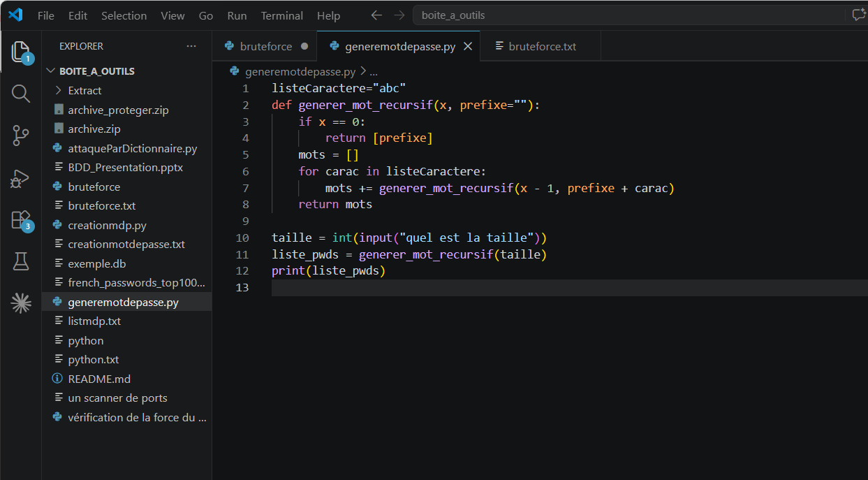
Task: Go back with the left arrow
Action: coord(376,15)
